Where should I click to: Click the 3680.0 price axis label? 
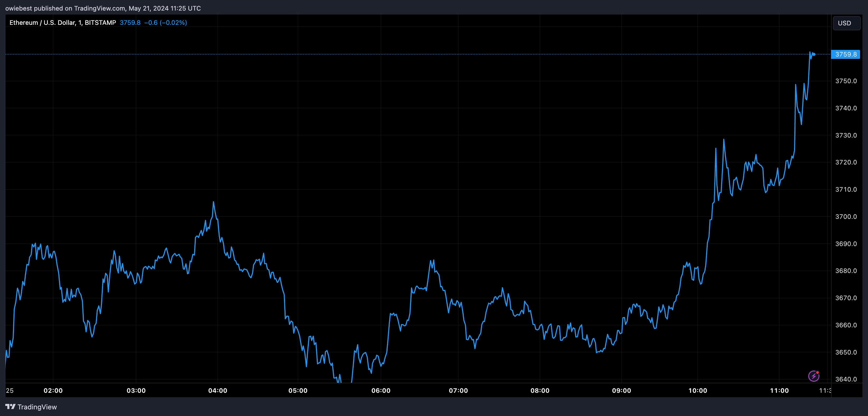pyautogui.click(x=846, y=271)
